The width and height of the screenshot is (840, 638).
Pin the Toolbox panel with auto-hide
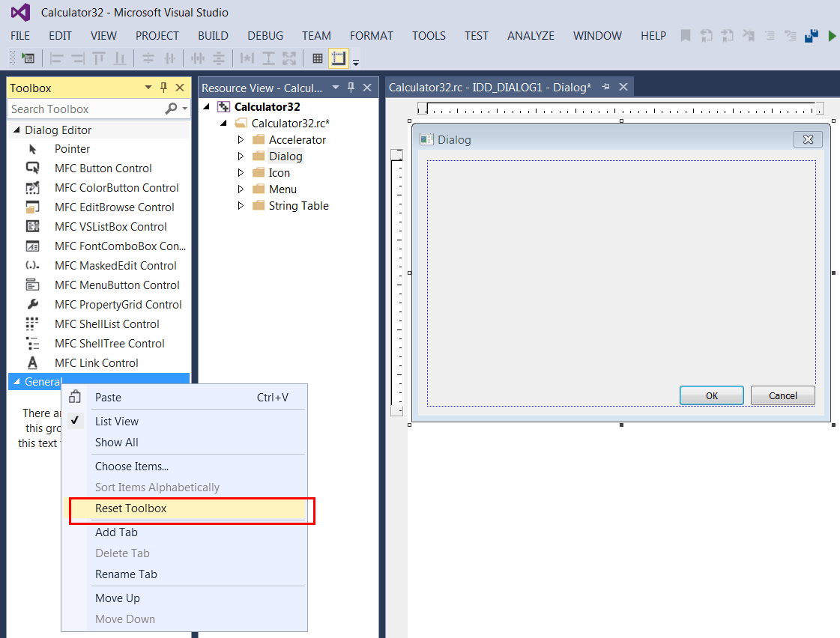(164, 88)
